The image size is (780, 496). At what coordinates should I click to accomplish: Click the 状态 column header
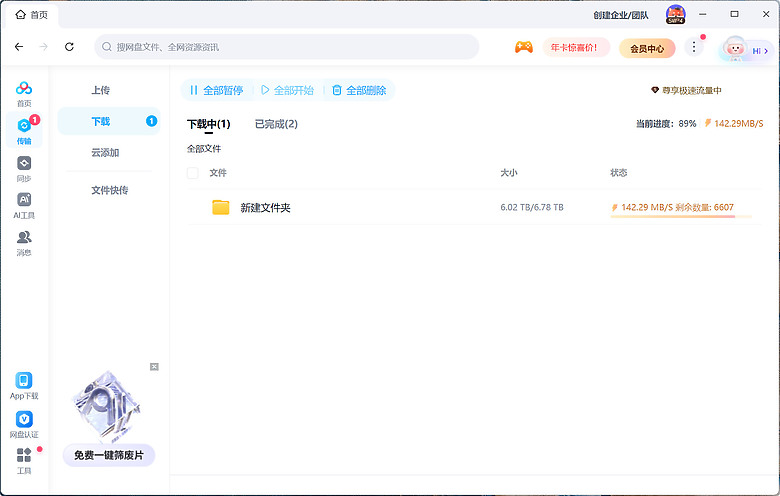(x=618, y=173)
